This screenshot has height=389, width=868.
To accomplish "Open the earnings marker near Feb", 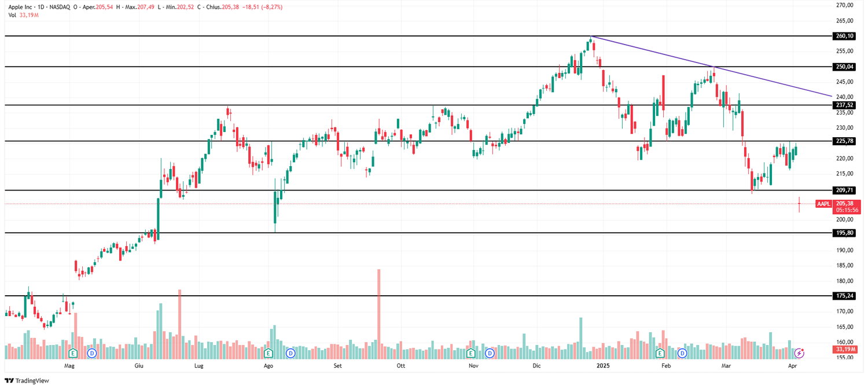I will [660, 353].
